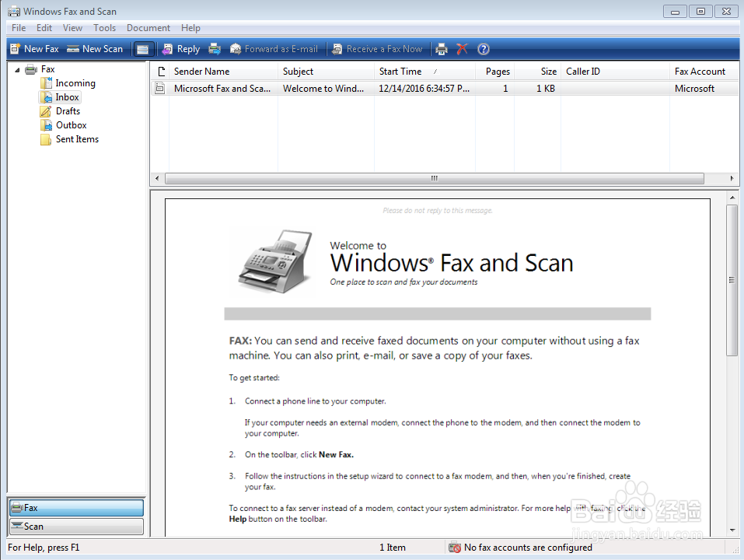Click 'No fax accounts are configured' status icon
Viewport: 744px width, 560px height.
pyautogui.click(x=455, y=548)
